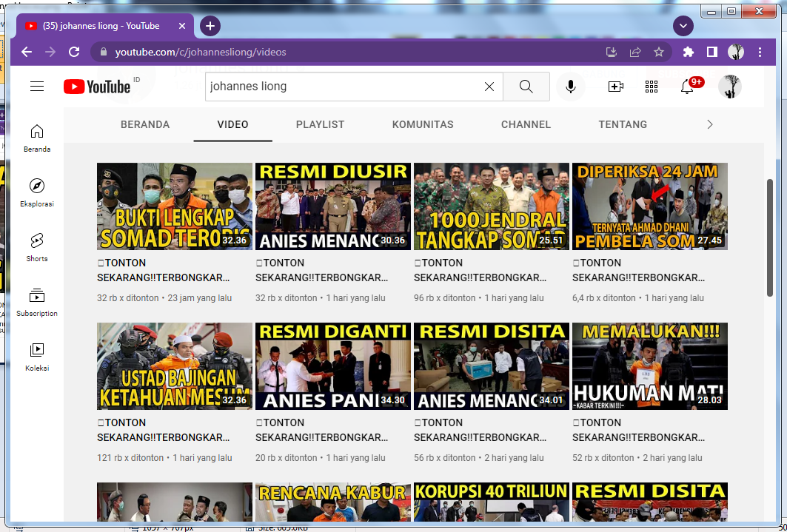Switch to the BERANDA channel tab
787x532 pixels.
[145, 125]
